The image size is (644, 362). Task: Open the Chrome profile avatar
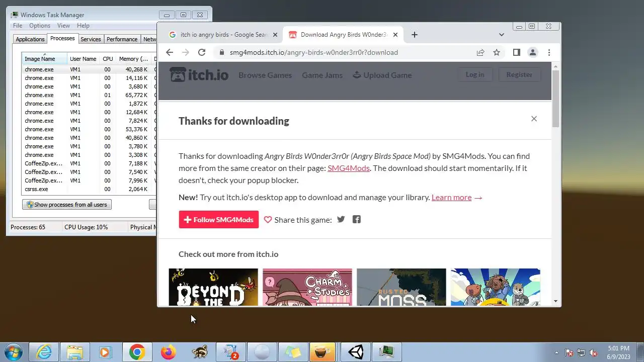(533, 52)
